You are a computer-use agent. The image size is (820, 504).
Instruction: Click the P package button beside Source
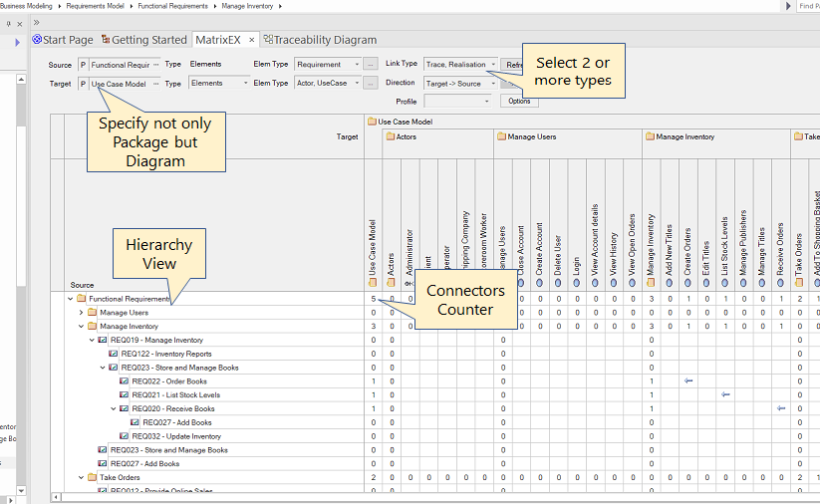pyautogui.click(x=83, y=65)
